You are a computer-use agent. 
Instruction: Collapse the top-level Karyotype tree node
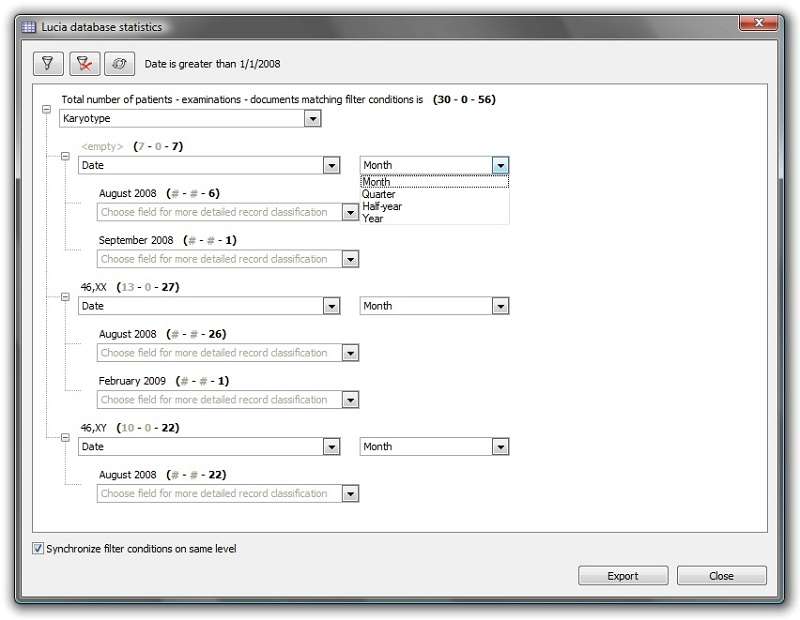[x=46, y=109]
